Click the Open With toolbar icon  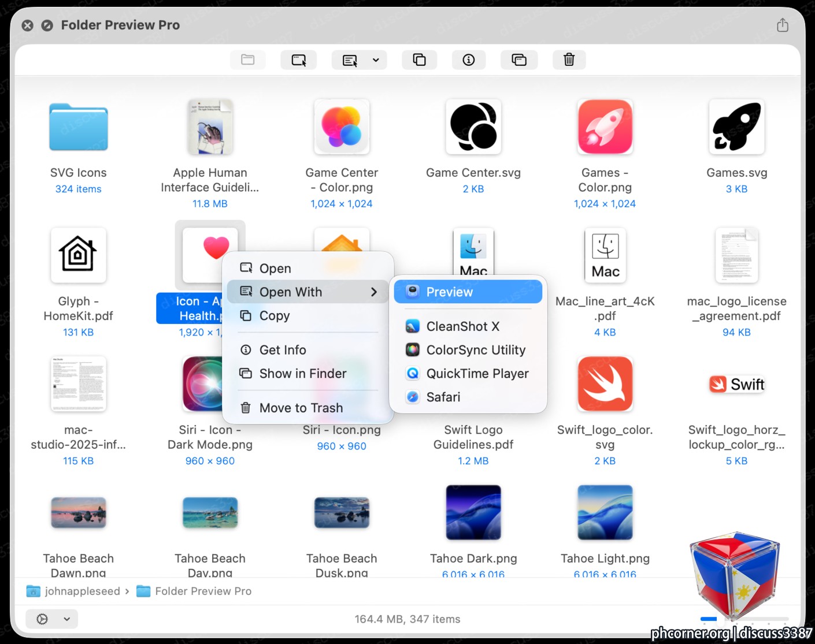tap(350, 59)
